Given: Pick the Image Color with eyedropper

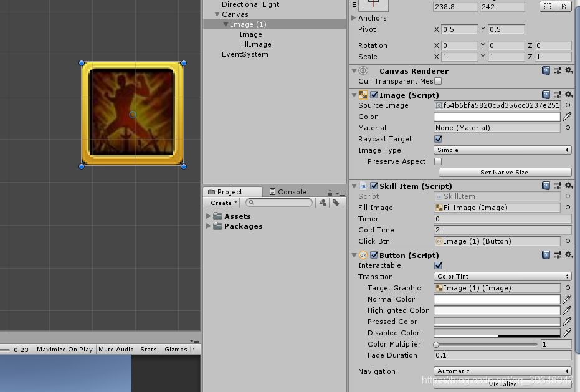Looking at the screenshot, I should point(567,117).
